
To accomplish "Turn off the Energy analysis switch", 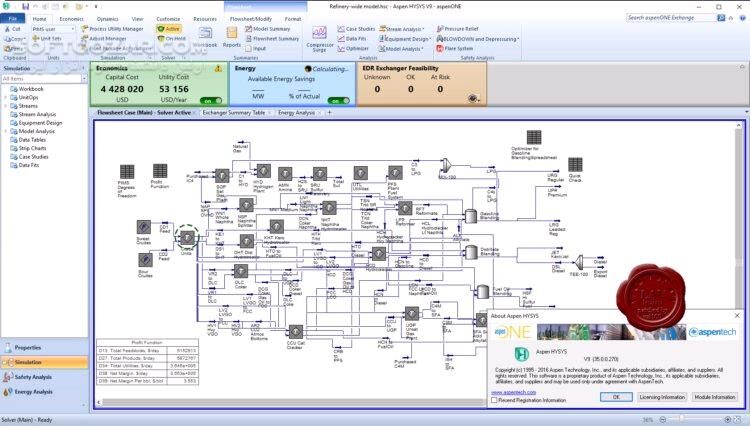I will [x=339, y=100].
